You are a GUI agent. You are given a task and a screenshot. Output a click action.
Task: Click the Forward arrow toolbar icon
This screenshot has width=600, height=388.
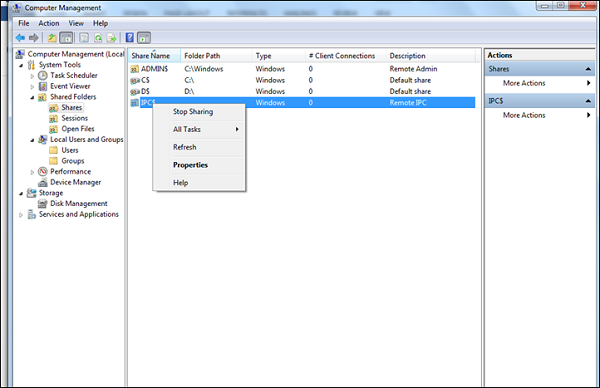[34, 37]
